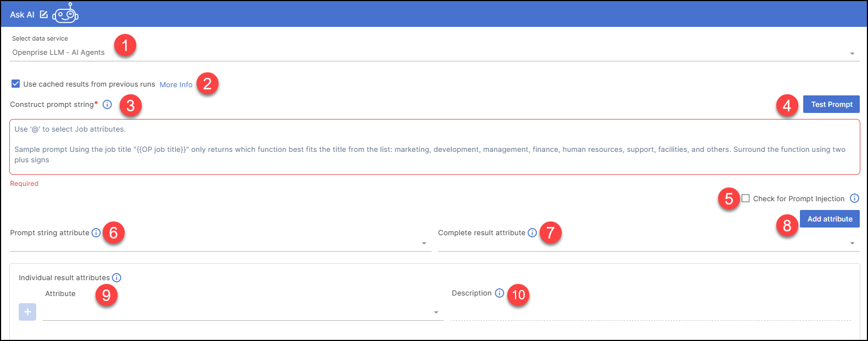The height and width of the screenshot is (341, 868).
Task: Open the More Info link
Action: tap(176, 84)
